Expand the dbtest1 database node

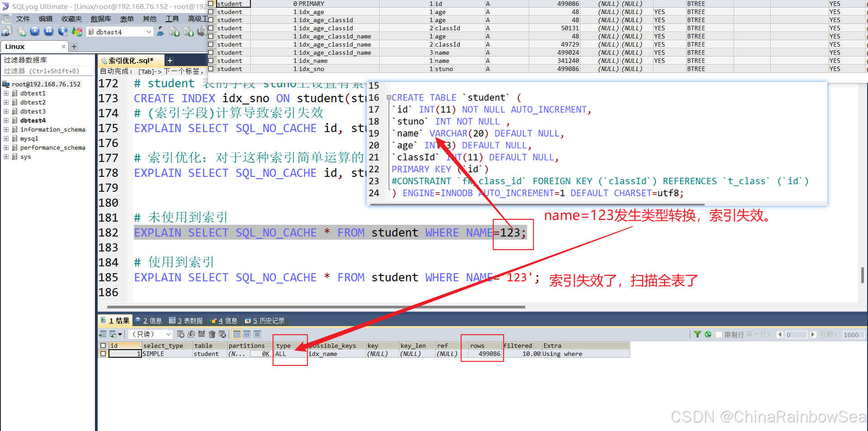(x=6, y=93)
